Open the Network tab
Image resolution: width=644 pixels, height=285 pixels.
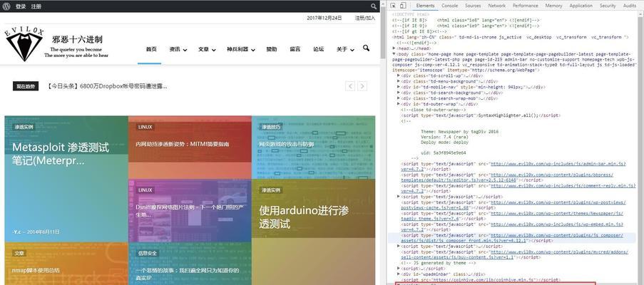pyautogui.click(x=497, y=6)
